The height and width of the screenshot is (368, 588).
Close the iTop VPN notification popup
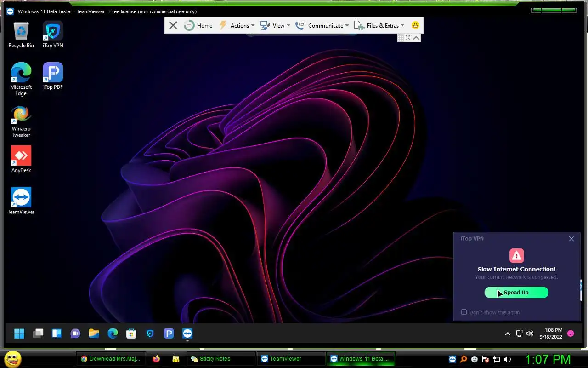571,239
